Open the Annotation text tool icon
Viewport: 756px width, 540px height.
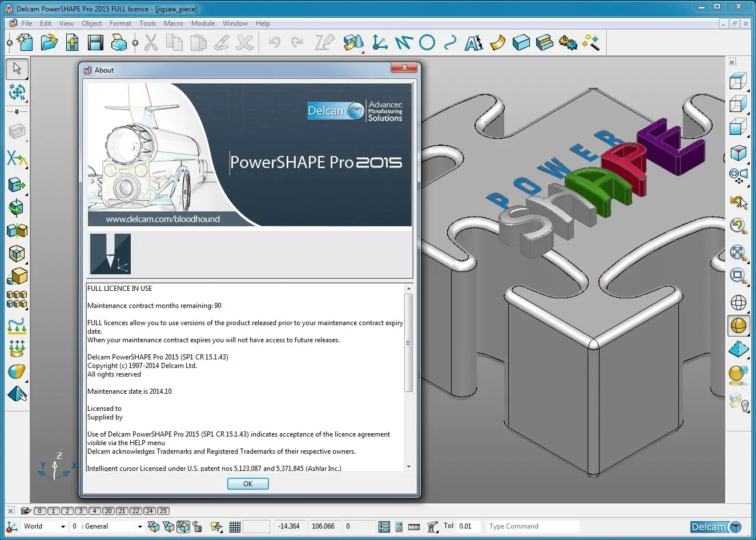pos(474,43)
